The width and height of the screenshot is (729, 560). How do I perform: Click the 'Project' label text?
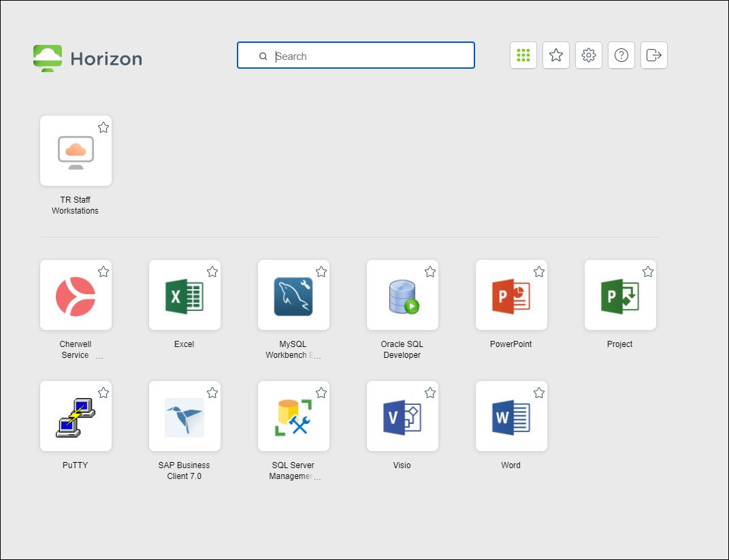click(x=619, y=344)
